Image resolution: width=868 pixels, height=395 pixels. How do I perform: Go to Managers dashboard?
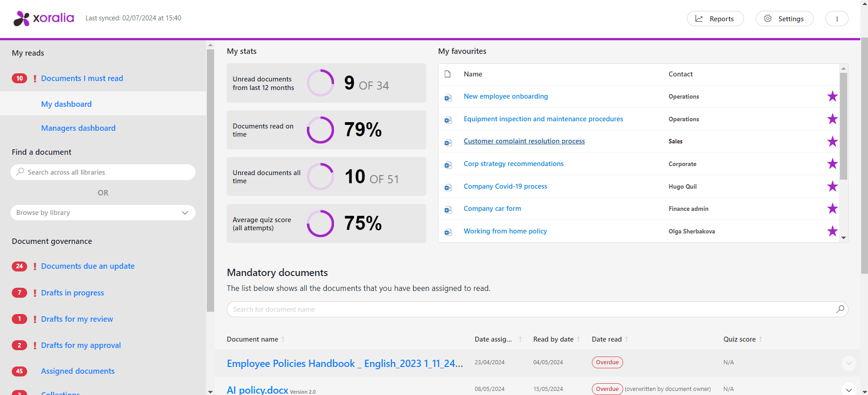click(x=78, y=128)
